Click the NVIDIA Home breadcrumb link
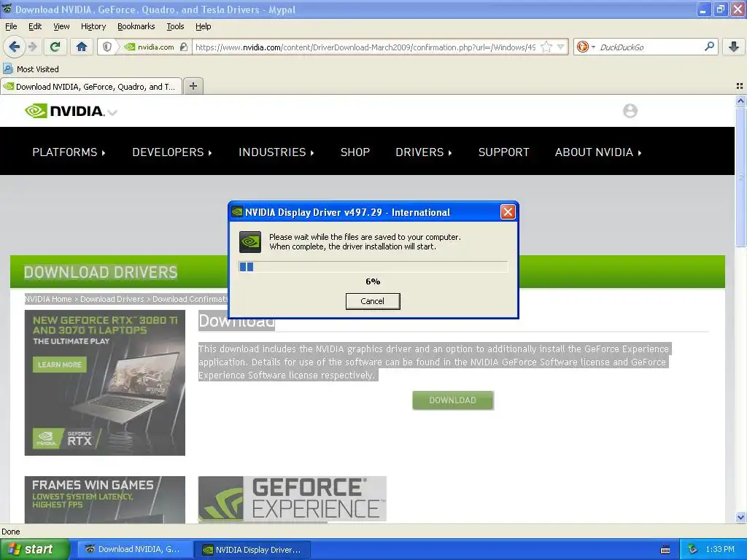Viewport: 747px width, 560px height. tap(48, 299)
